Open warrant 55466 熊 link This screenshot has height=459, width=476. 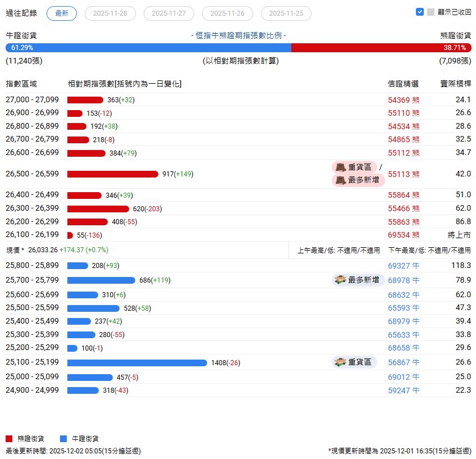(404, 208)
